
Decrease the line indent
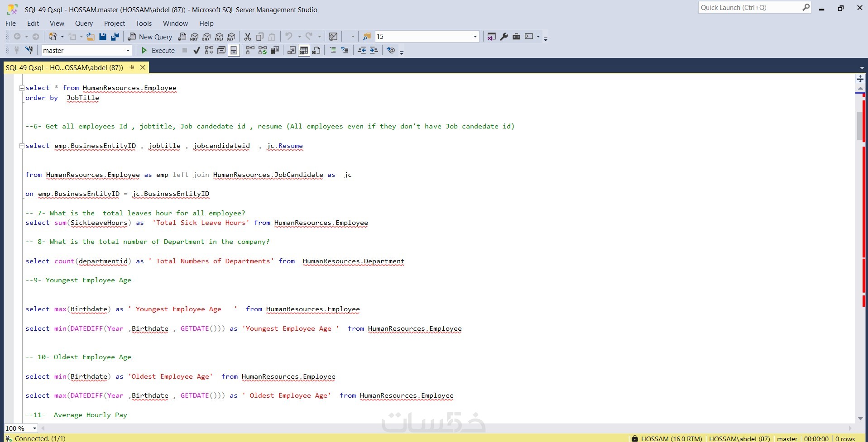coord(362,50)
